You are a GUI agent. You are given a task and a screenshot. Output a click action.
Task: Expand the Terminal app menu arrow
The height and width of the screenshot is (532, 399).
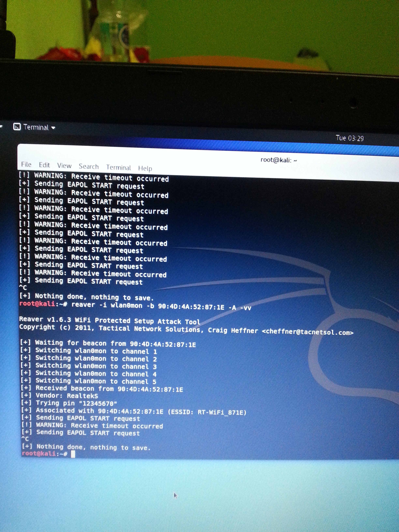[53, 128]
